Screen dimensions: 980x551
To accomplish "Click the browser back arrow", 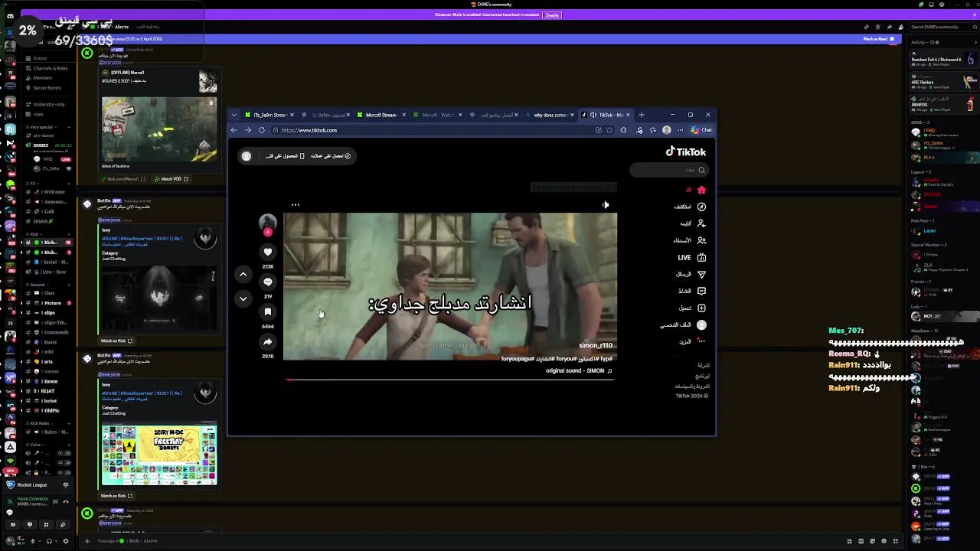I will click(x=235, y=130).
